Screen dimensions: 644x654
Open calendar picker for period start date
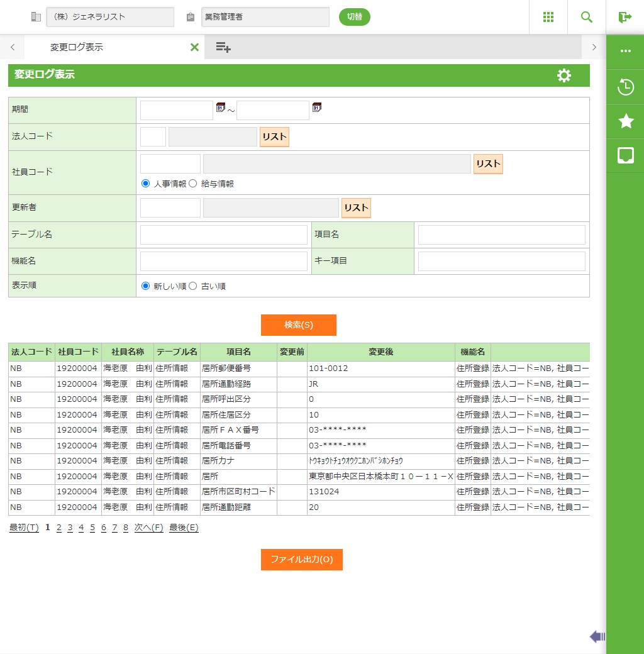220,108
